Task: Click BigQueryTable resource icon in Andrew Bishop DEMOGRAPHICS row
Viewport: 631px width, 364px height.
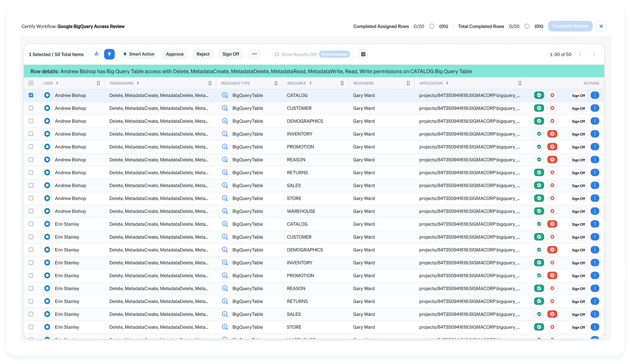Action: (225, 121)
